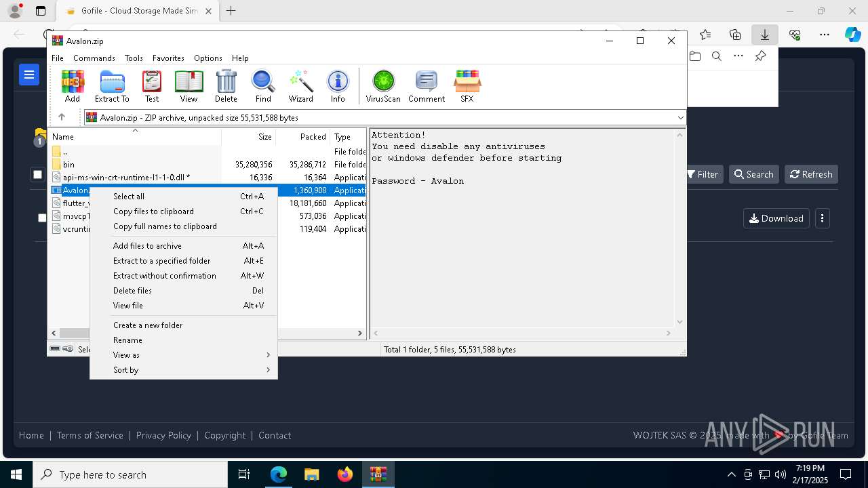Choose View file in context menu

[x=183, y=306]
